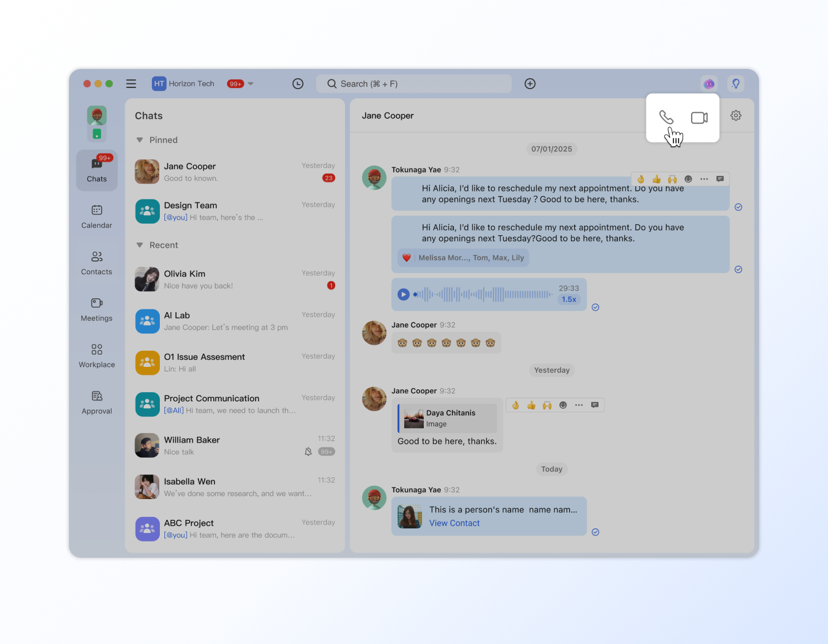Viewport: 828px width, 644px height.
Task: Click the plus icon next to search
Action: pyautogui.click(x=530, y=84)
